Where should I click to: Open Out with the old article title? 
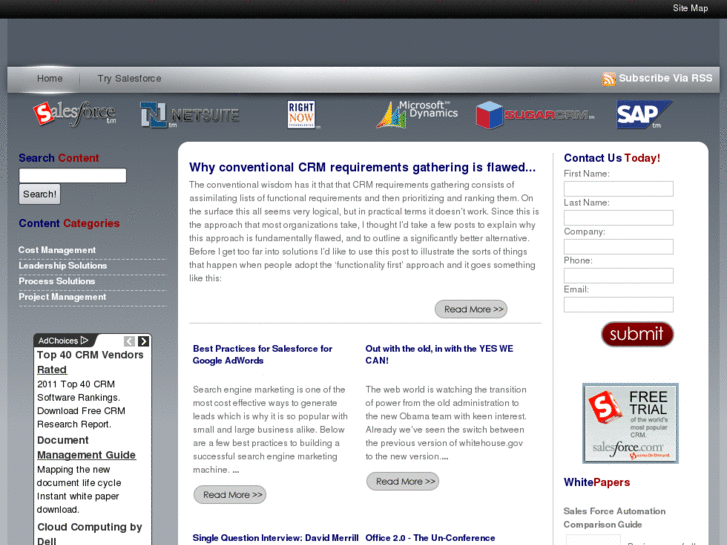pyautogui.click(x=439, y=354)
